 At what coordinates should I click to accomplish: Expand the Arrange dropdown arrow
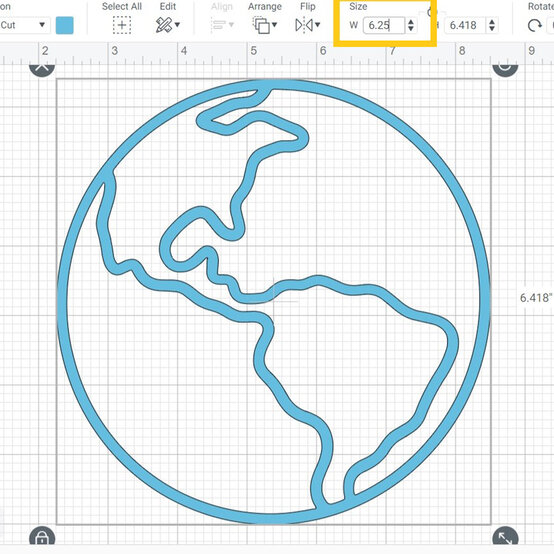click(x=275, y=25)
